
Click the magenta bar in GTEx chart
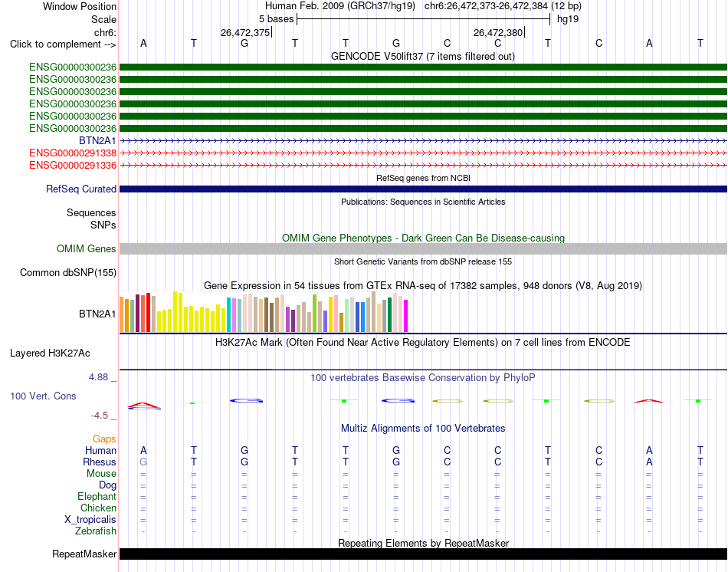(x=406, y=316)
